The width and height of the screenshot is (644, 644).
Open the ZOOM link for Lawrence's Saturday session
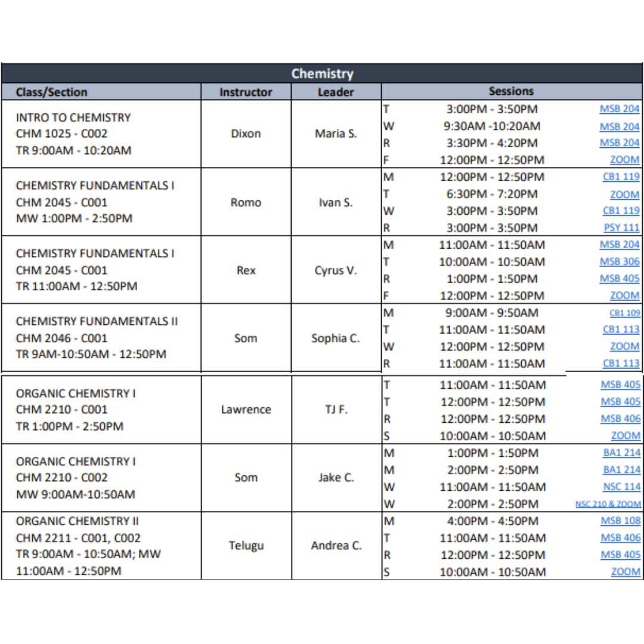tap(624, 435)
